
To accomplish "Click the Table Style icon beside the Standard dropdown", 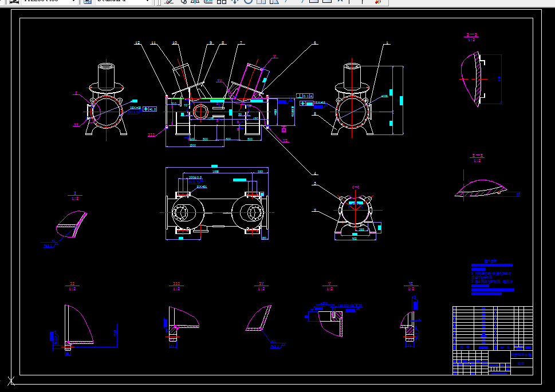I will (88, 1).
